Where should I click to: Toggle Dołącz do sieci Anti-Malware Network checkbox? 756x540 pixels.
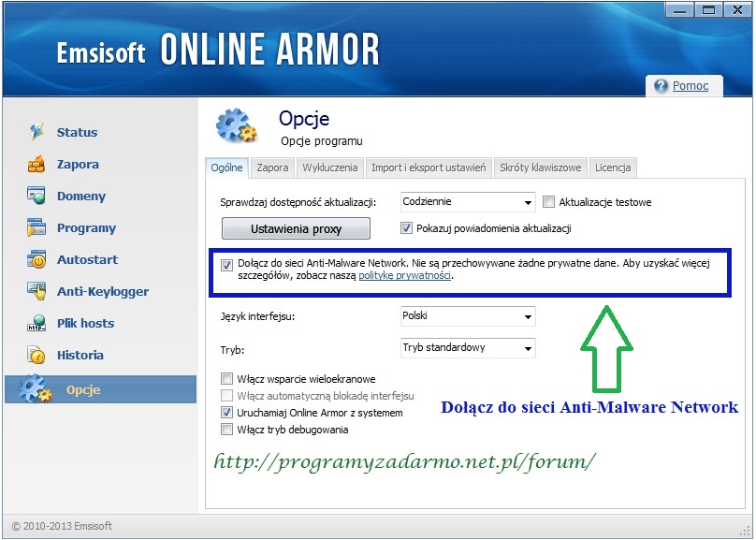pyautogui.click(x=227, y=265)
